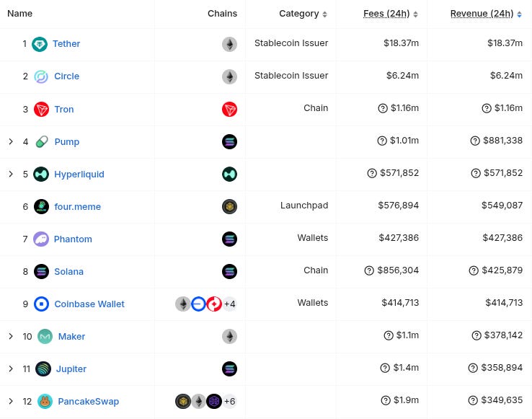
Task: Expand the Pump row
Action: (x=11, y=141)
